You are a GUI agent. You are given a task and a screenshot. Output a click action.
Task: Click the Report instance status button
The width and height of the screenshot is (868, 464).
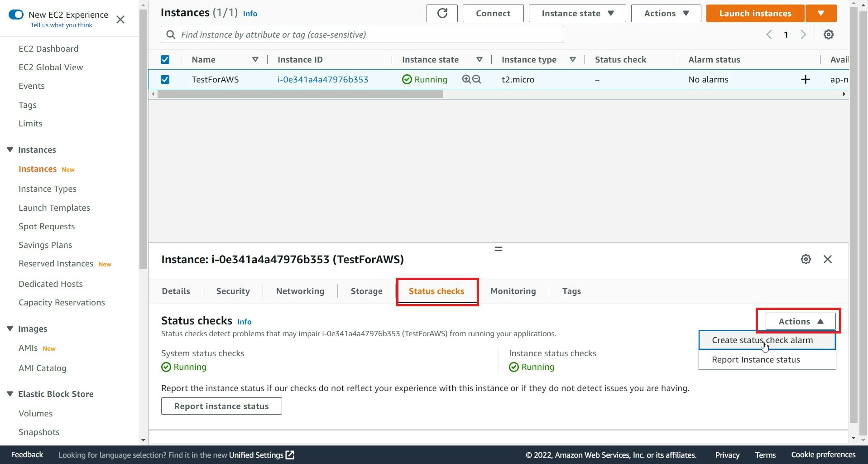[221, 406]
